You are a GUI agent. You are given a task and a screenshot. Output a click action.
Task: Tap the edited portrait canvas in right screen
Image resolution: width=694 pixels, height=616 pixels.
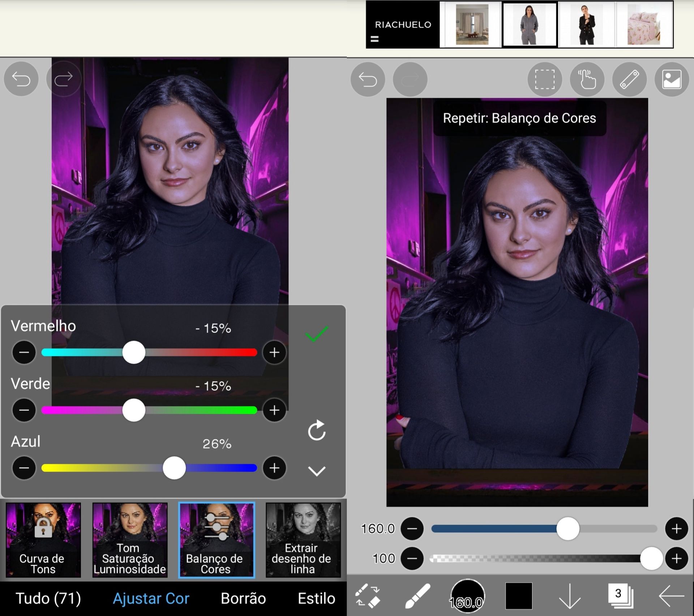[x=517, y=302]
